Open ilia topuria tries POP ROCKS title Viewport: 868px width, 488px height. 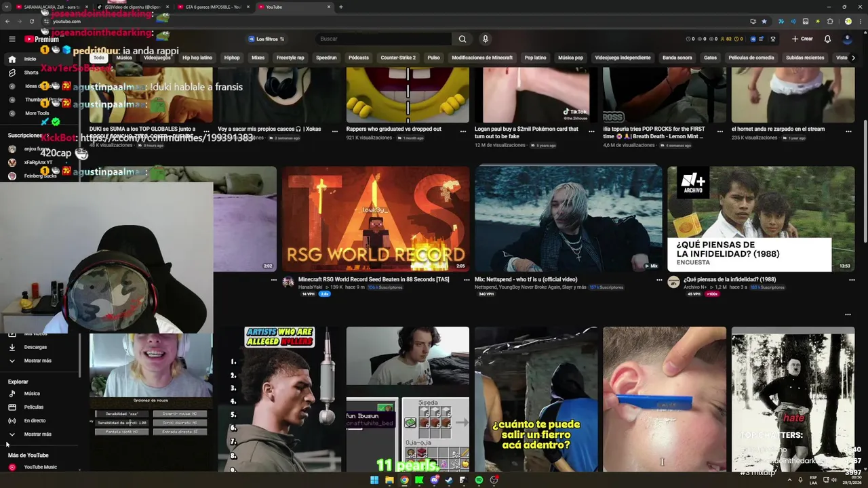(x=654, y=132)
